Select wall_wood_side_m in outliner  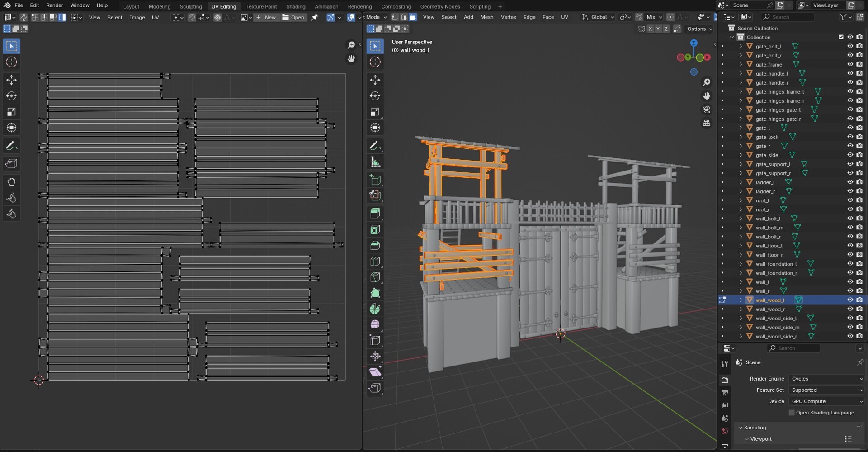(777, 327)
